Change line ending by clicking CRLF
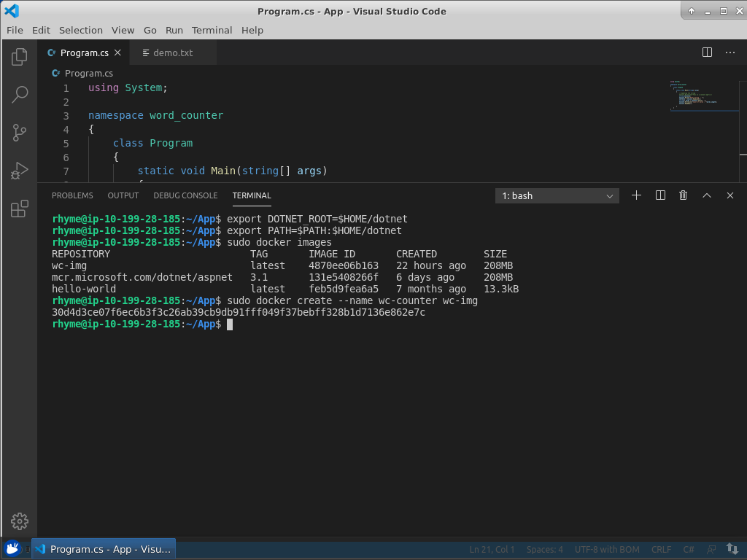This screenshot has height=560, width=747. click(x=661, y=549)
